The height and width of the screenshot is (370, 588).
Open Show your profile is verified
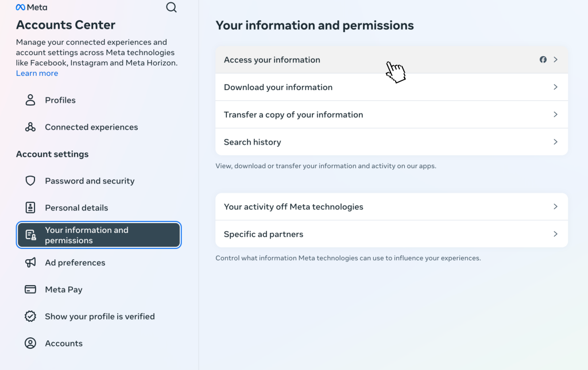coord(100,316)
